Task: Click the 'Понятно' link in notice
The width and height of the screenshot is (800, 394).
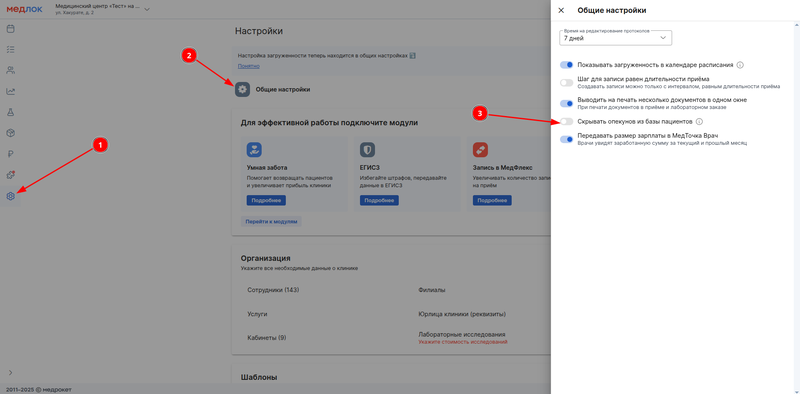Action: 248,66
